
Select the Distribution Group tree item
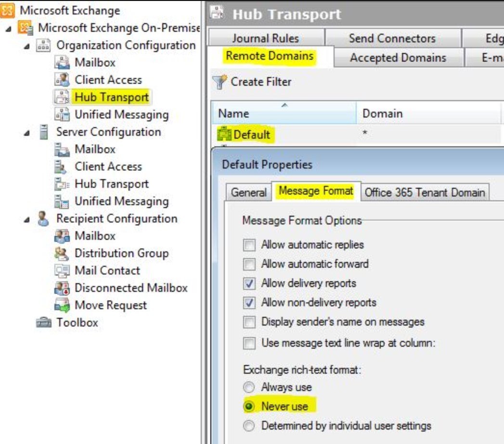(121, 253)
